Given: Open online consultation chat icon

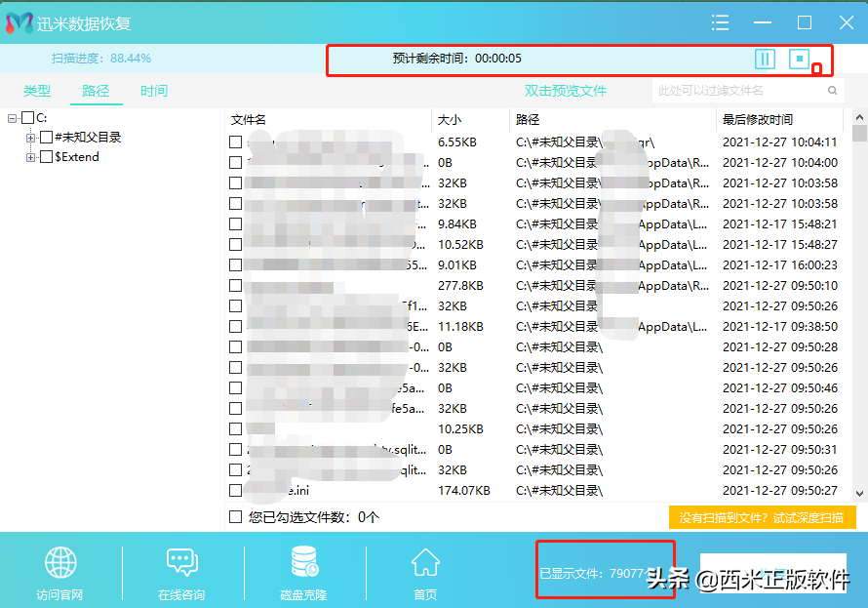Looking at the screenshot, I should (x=182, y=562).
